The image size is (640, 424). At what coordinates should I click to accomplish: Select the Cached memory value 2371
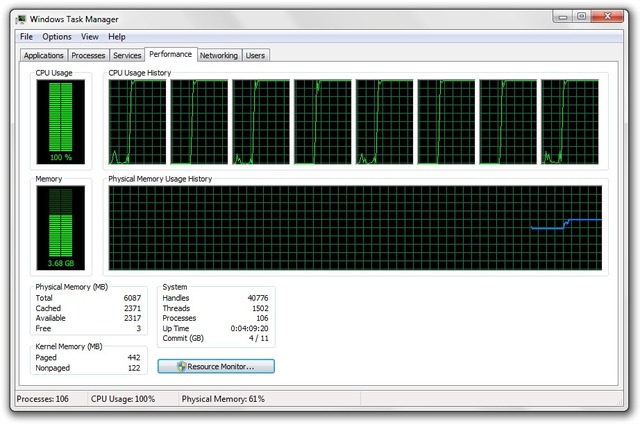[132, 308]
